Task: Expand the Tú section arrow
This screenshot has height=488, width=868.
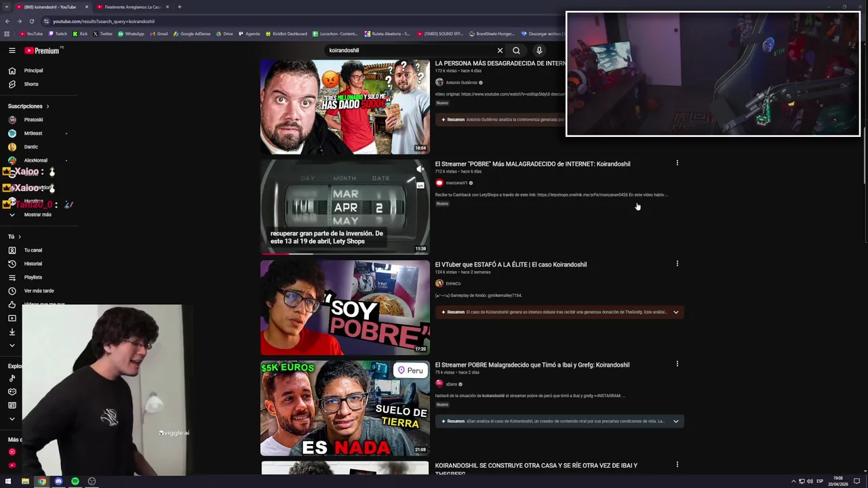Action: click(x=20, y=237)
